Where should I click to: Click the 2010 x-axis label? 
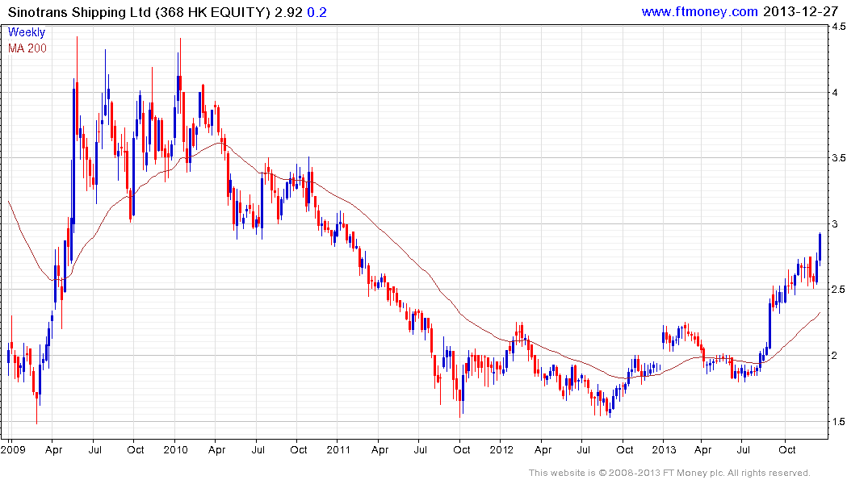(175, 449)
